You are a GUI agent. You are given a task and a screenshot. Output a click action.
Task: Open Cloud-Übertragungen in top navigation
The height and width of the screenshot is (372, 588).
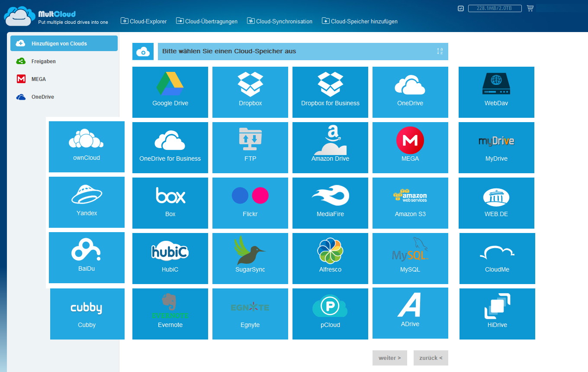pyautogui.click(x=207, y=21)
